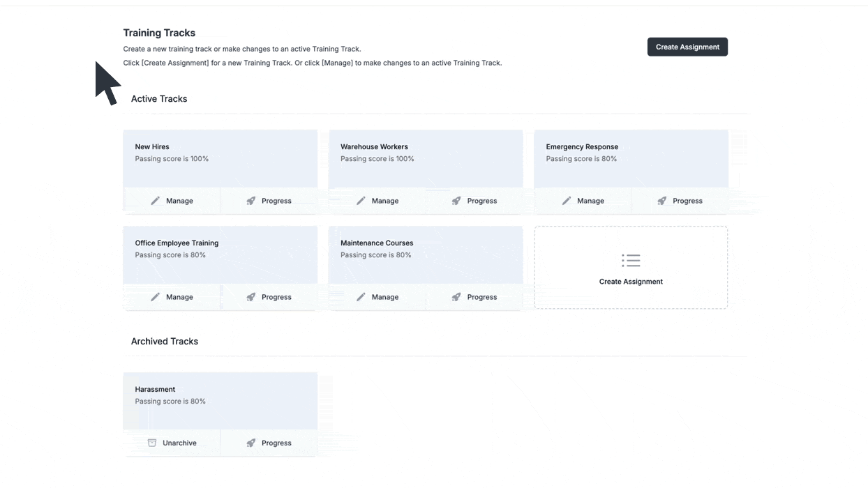
Task: Click pencil icon on New Hires card
Action: click(x=156, y=201)
